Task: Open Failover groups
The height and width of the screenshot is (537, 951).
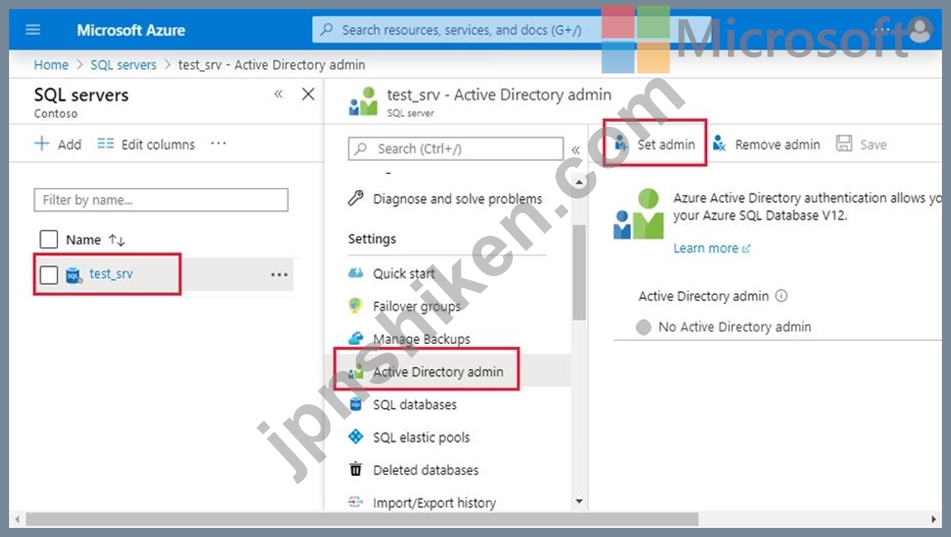Action: point(417,306)
